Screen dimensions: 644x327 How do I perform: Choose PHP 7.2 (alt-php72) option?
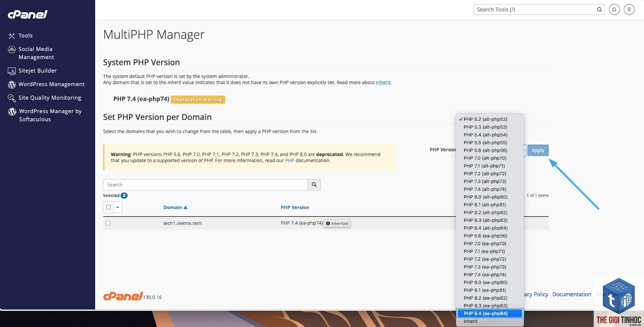coord(490,174)
